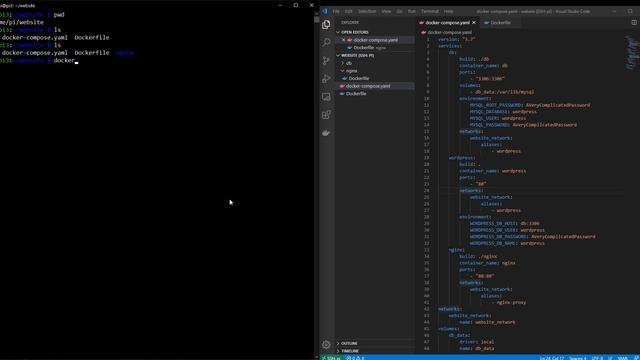
Task: Open the Selection menu
Action: (367, 11)
